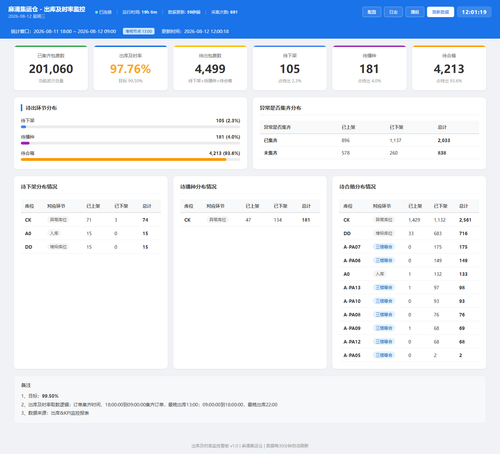Click the 134 cell in the middle table
Screen dimensions: 500x454
coord(278,220)
